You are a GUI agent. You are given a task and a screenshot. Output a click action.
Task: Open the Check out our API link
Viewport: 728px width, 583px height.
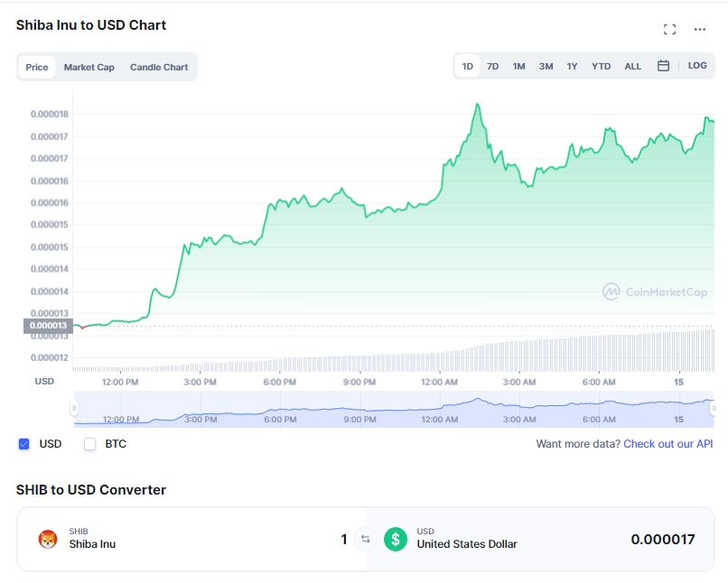coord(668,444)
